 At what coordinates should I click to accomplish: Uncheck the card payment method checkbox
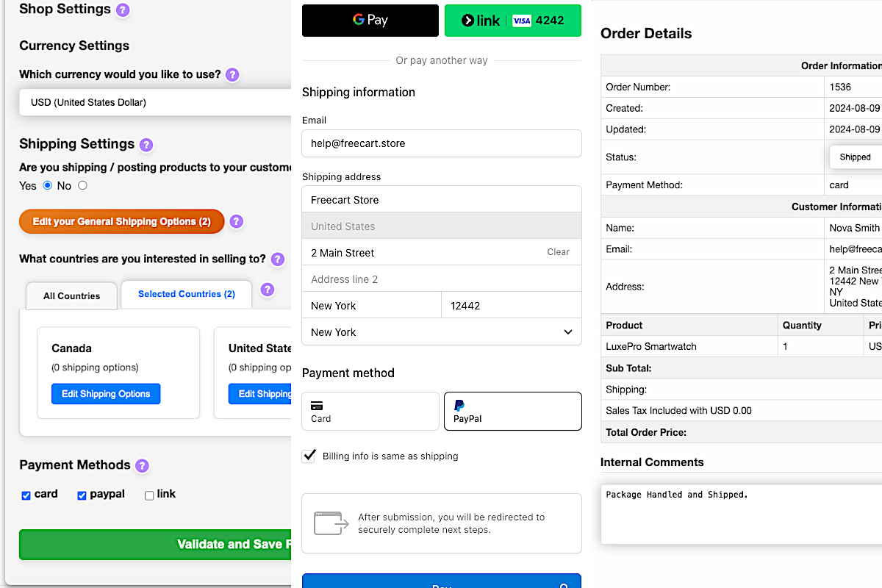[26, 495]
